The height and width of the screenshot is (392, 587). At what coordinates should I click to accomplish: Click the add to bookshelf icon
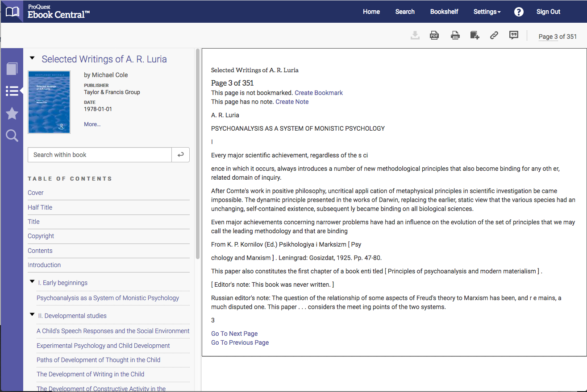pyautogui.click(x=475, y=36)
